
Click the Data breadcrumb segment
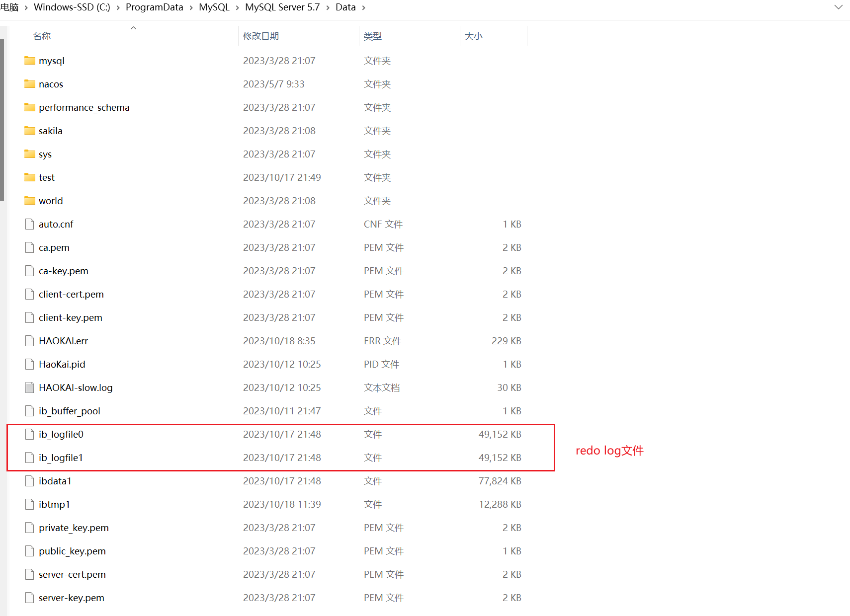point(345,7)
